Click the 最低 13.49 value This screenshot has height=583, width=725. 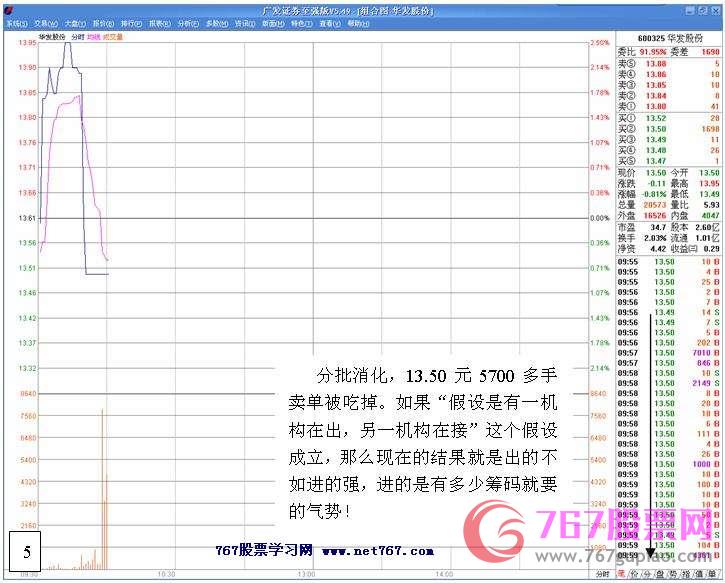coord(709,194)
